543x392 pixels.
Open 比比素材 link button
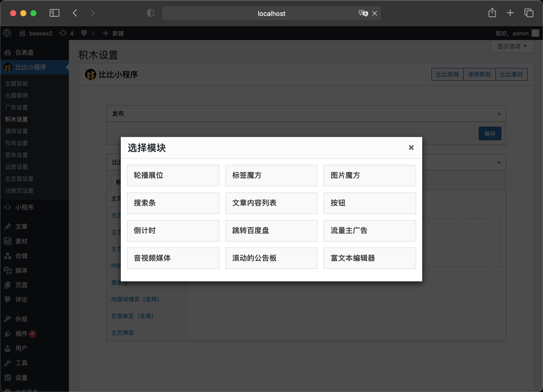511,74
